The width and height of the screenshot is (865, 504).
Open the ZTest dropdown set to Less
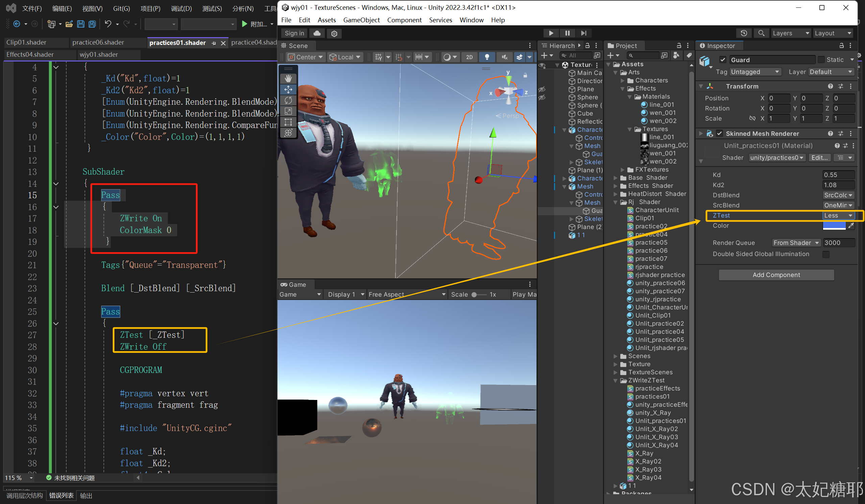tap(838, 216)
